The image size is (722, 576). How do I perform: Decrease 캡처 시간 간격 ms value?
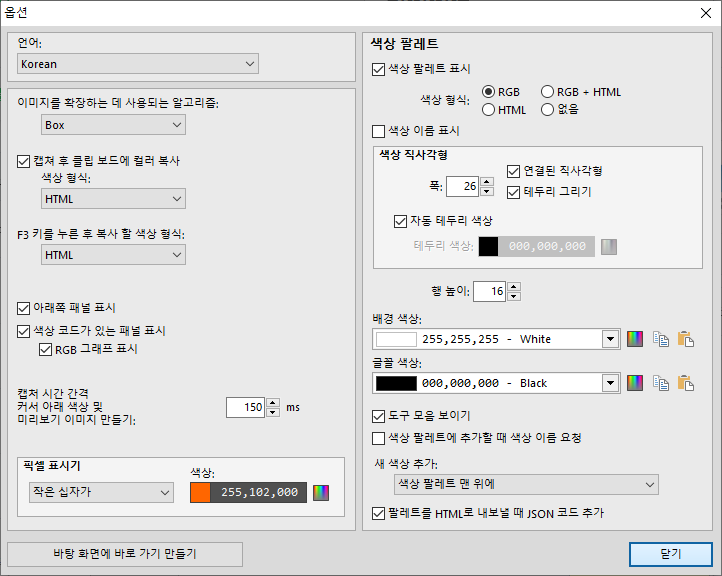(x=273, y=413)
